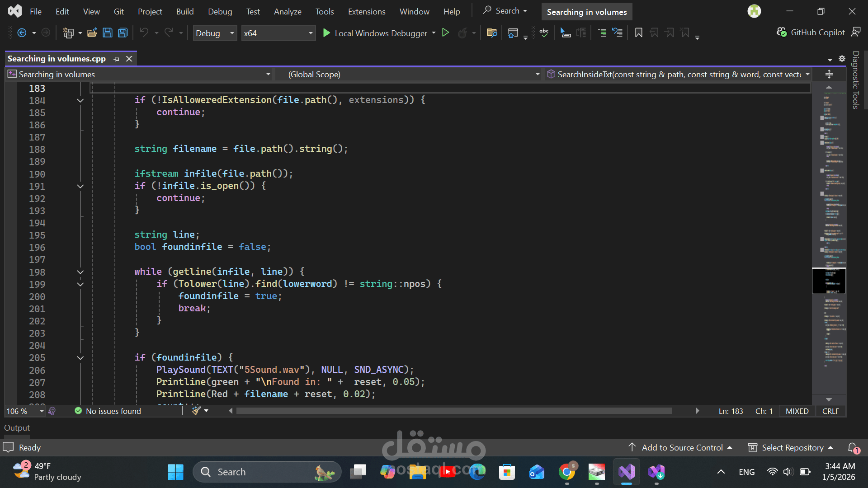
Task: Click the Find in Files icon
Action: tap(492, 33)
